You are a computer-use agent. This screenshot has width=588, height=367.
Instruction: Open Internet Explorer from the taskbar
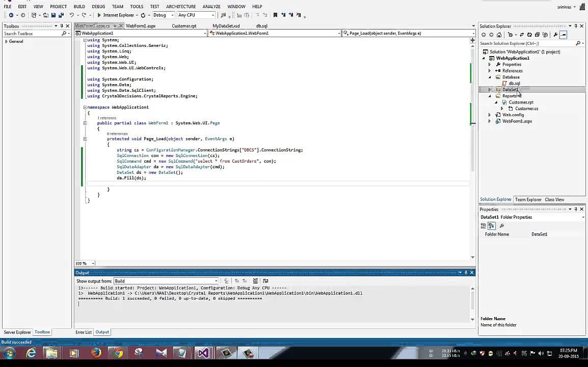31,353
